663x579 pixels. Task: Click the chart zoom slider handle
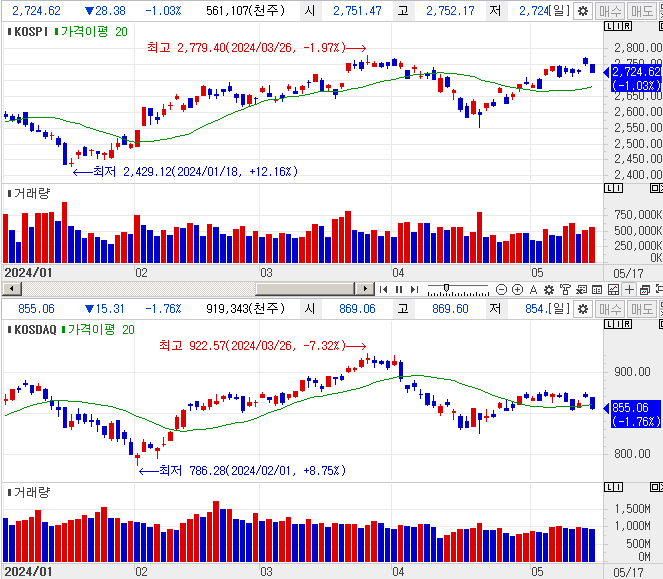[446, 288]
